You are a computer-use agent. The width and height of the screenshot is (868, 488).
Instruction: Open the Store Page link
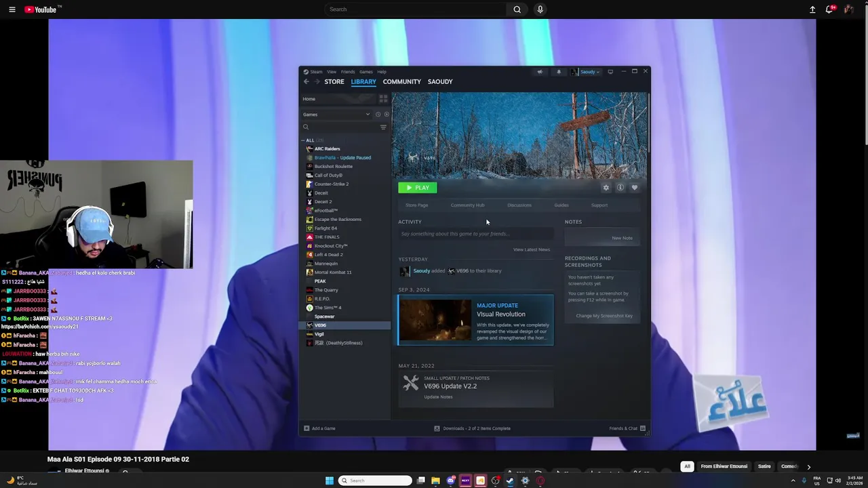point(416,205)
